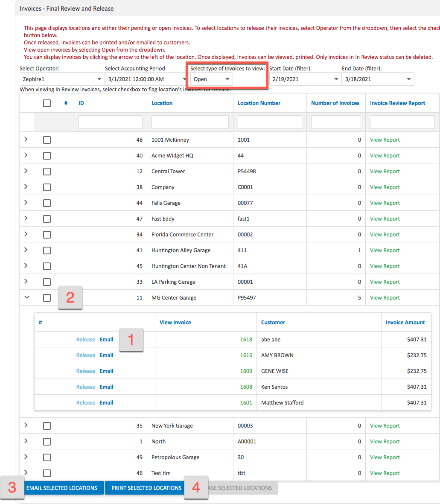The image size is (440, 504).
Task: Expand the New York Garage row
Action: click(26, 425)
